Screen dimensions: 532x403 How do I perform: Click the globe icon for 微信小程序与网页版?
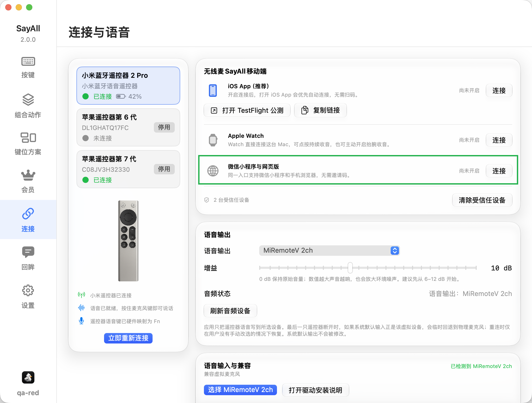point(213,171)
